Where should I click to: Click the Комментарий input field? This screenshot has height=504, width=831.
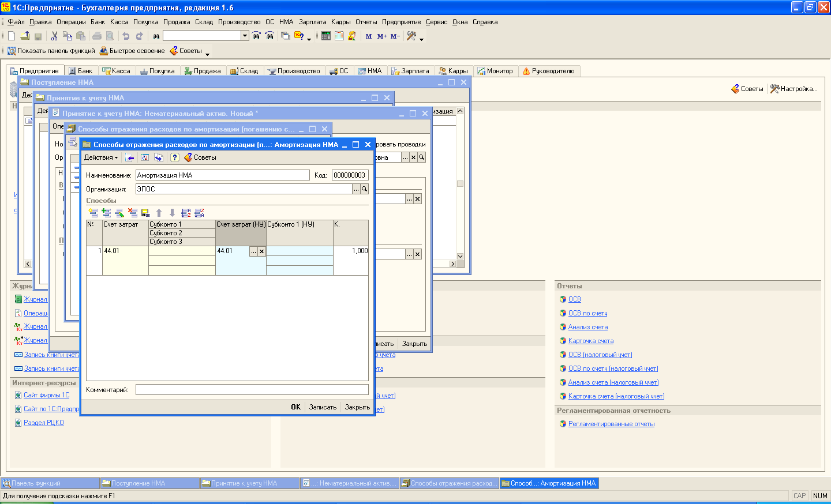coord(252,390)
